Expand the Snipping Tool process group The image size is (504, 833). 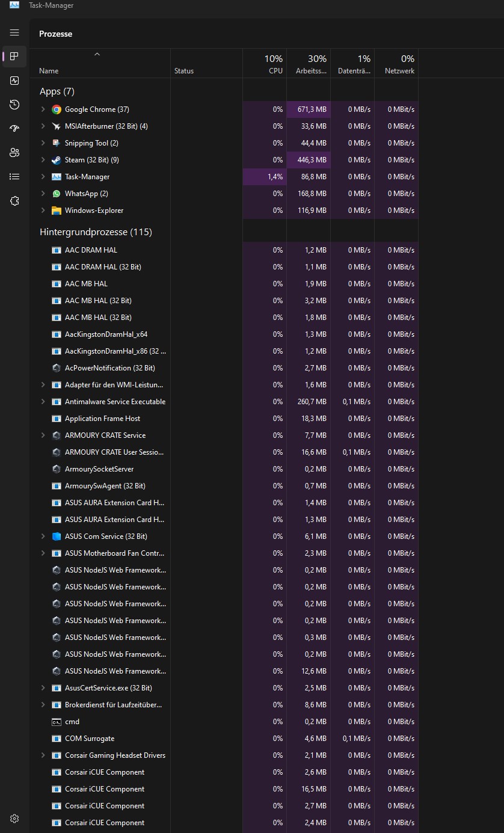pos(43,143)
